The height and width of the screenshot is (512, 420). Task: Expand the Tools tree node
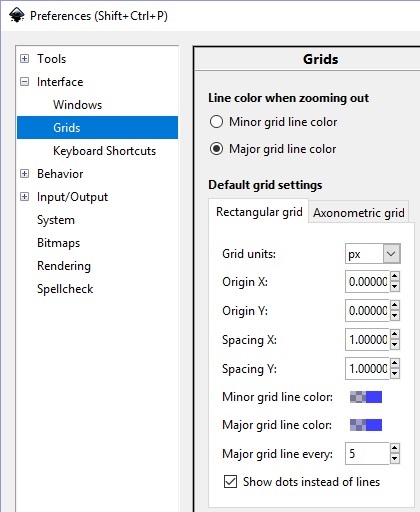tap(24, 59)
